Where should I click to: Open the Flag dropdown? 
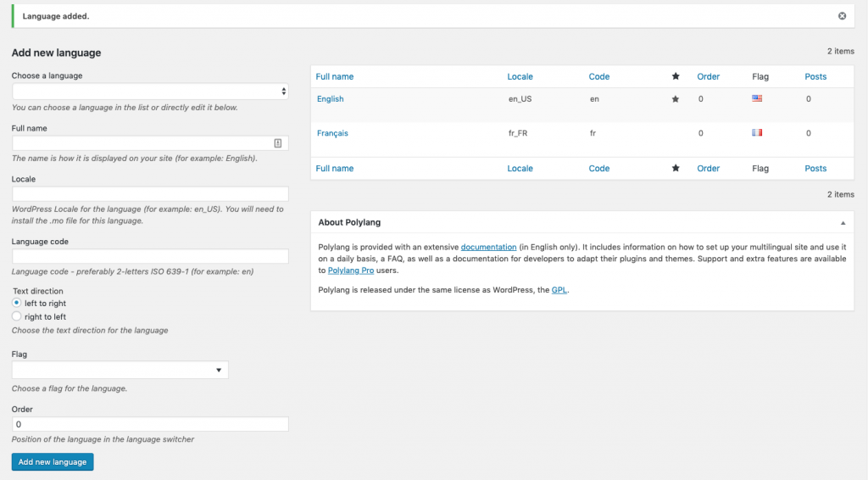pos(120,370)
